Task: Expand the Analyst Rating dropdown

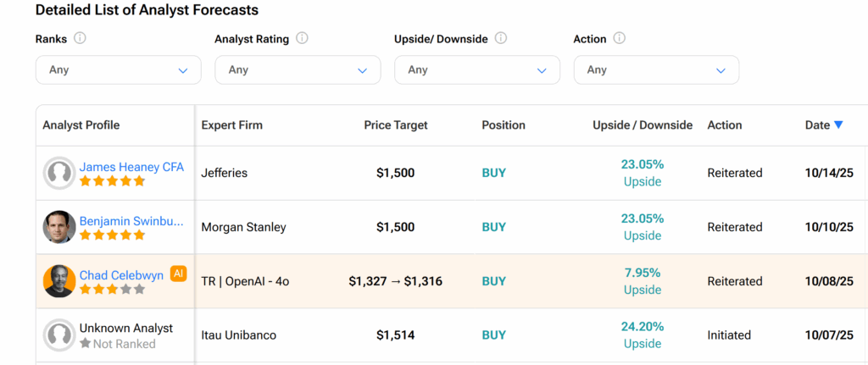Action: click(298, 70)
